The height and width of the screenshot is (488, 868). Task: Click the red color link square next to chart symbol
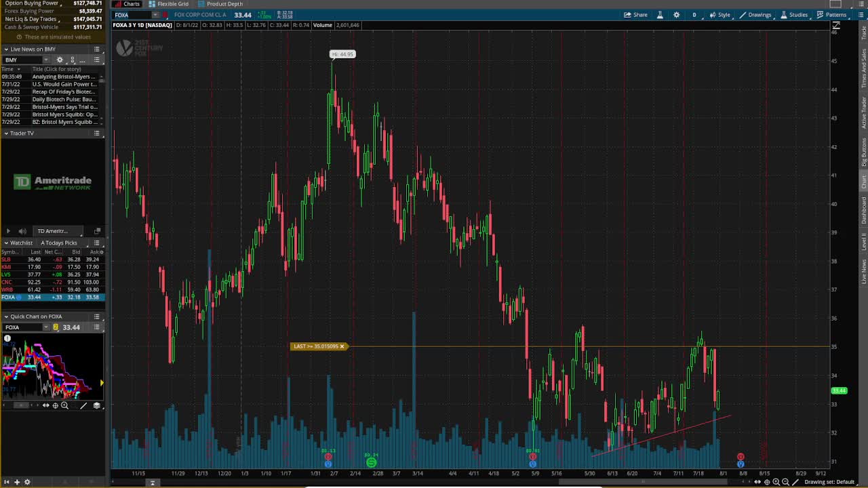(165, 15)
